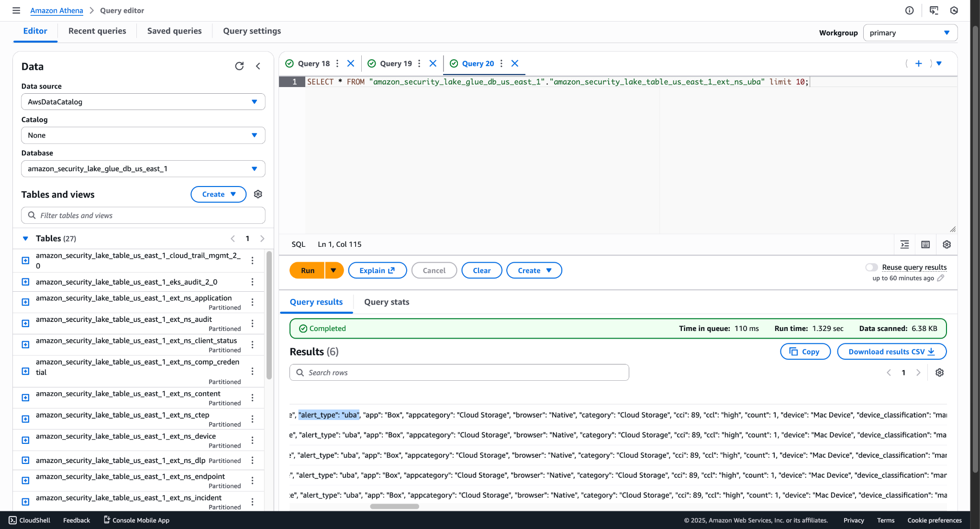Focus the Search rows field
The height and width of the screenshot is (529, 980).
coord(459,373)
